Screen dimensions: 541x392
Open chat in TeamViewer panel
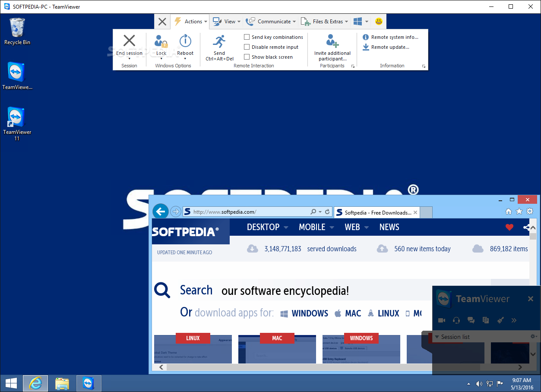point(471,320)
